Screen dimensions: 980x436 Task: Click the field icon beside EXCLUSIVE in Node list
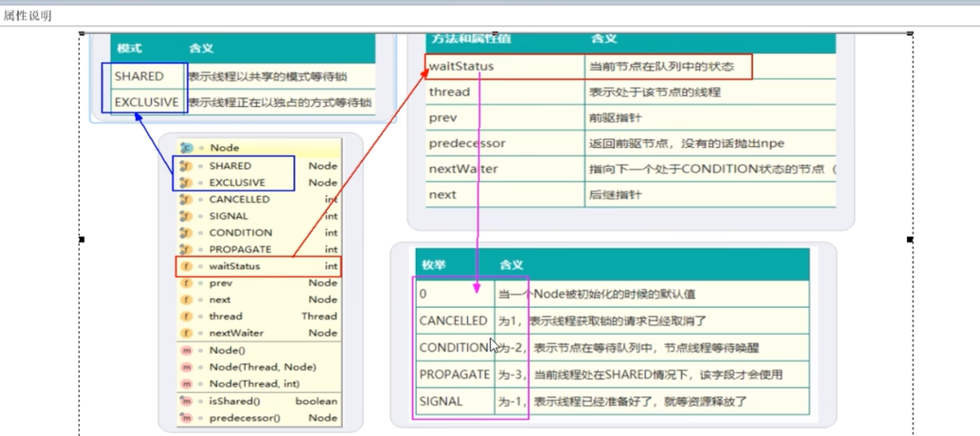186,183
